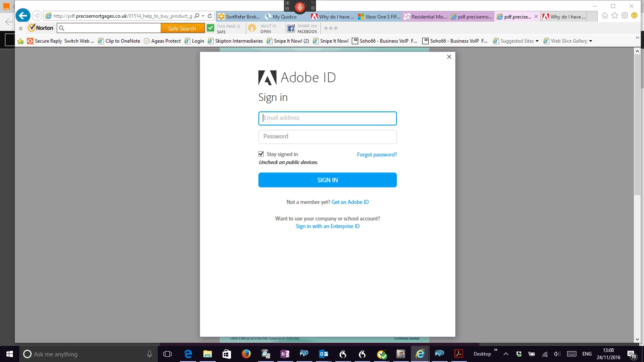The image size is (644, 362).
Task: Click the Norton logo on toolbar
Action: [x=41, y=28]
